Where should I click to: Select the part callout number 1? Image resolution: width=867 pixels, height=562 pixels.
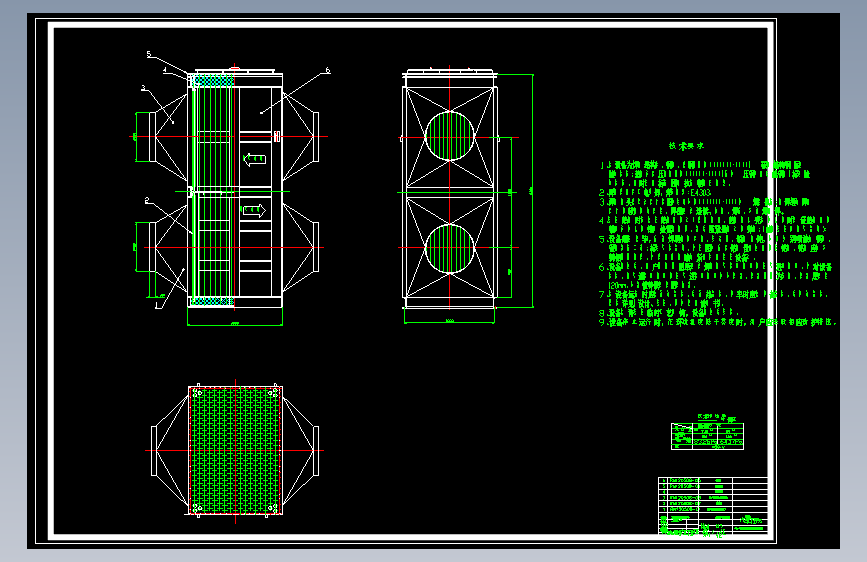pos(157,305)
